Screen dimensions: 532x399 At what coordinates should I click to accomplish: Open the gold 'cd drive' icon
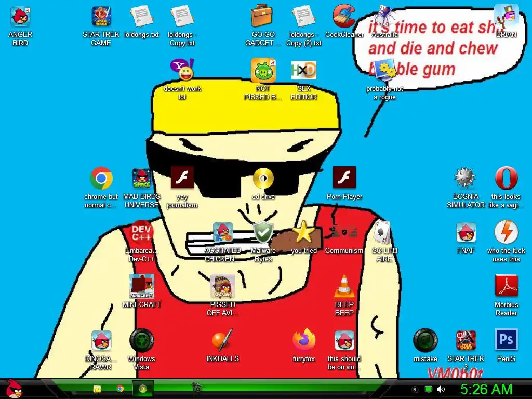263,178
